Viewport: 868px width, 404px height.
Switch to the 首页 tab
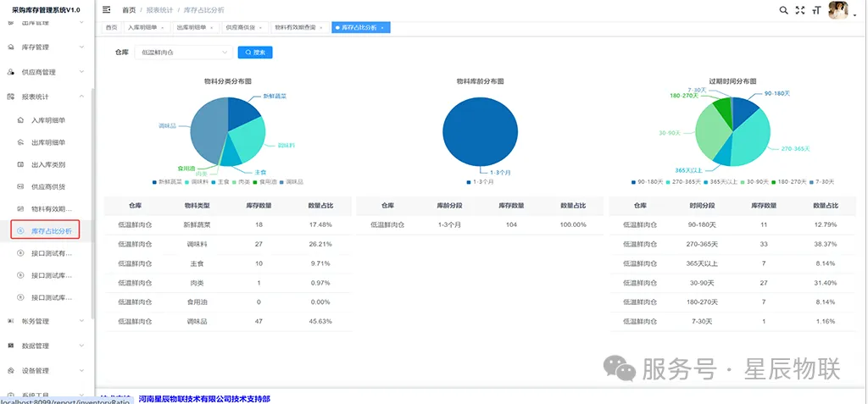point(112,28)
